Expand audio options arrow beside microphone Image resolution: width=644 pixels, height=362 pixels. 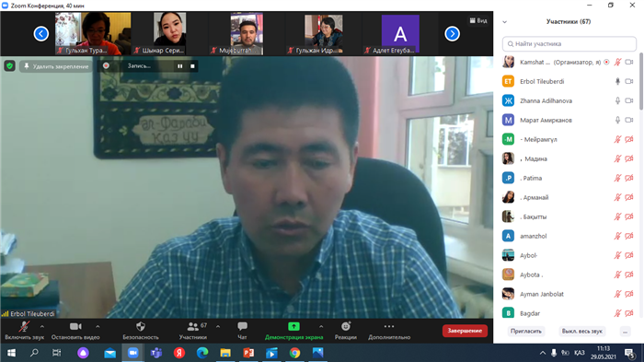click(x=42, y=327)
